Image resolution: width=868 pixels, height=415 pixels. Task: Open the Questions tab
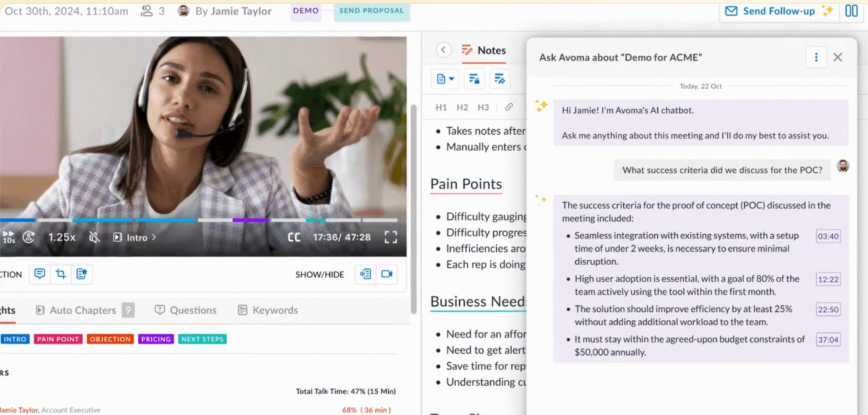[186, 310]
